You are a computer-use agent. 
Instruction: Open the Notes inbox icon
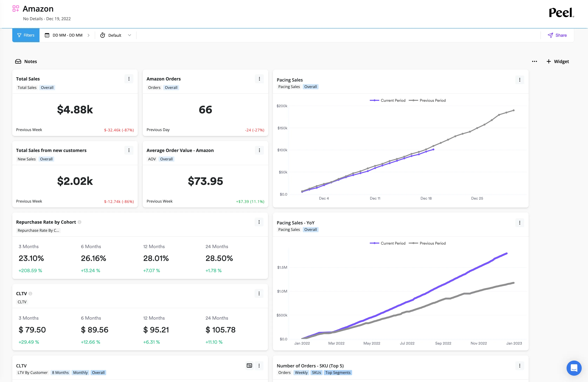(x=18, y=61)
